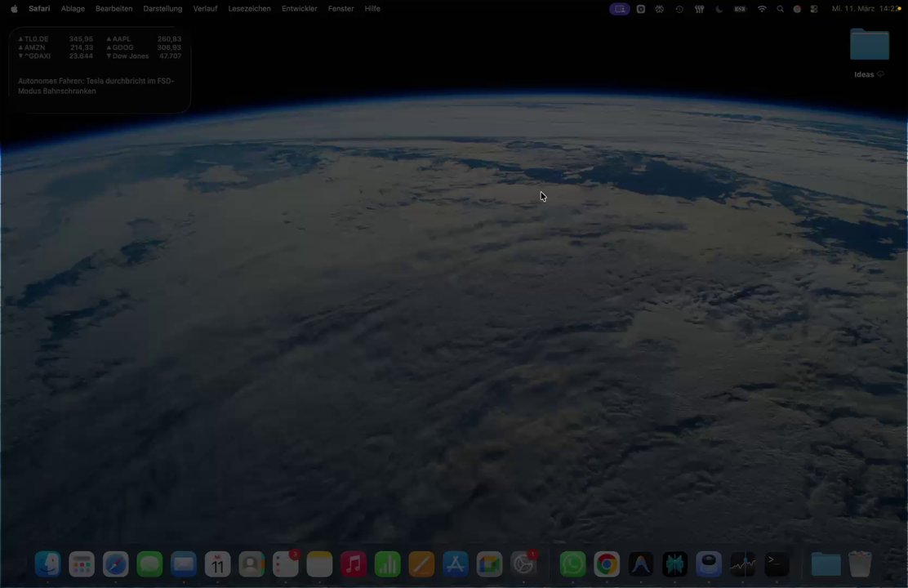Open the Verlauf menu

click(x=205, y=9)
